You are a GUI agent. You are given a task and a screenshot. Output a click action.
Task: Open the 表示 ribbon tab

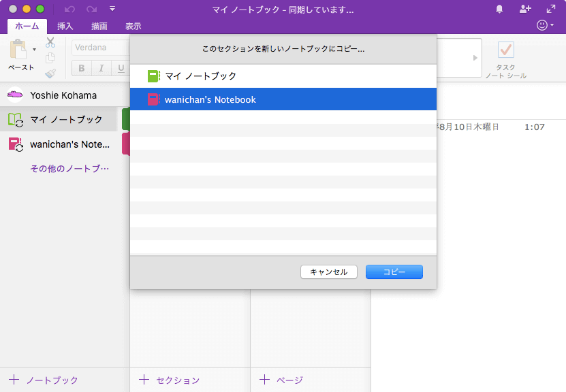(x=133, y=27)
